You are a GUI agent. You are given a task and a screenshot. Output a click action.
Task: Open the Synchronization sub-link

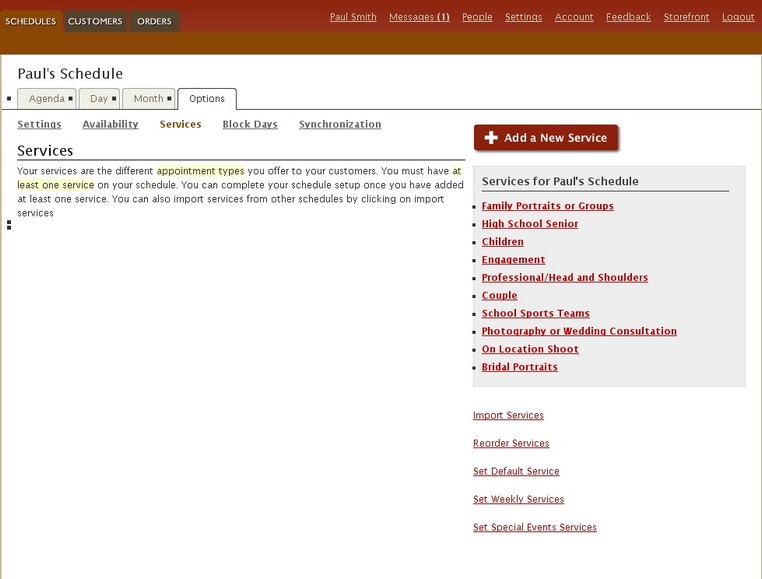click(x=340, y=124)
